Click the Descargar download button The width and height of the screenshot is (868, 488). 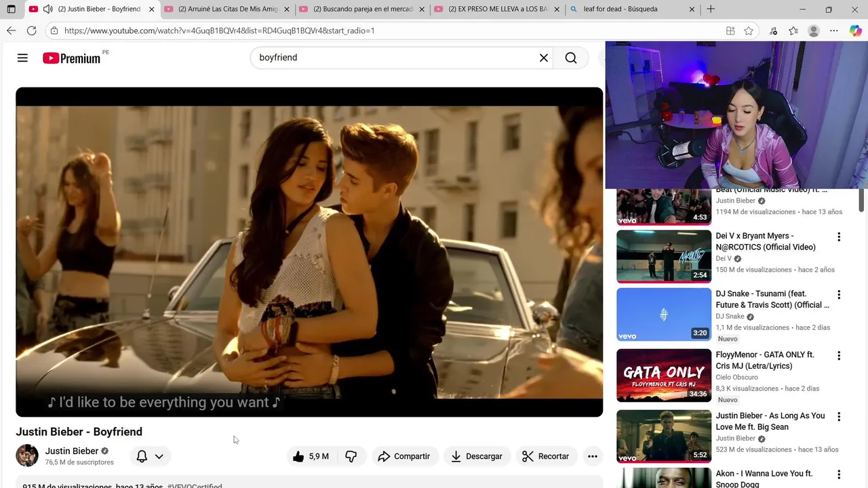pyautogui.click(x=477, y=456)
